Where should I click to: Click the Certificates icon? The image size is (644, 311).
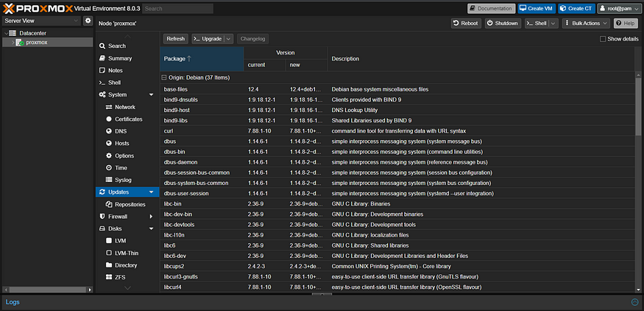point(109,119)
